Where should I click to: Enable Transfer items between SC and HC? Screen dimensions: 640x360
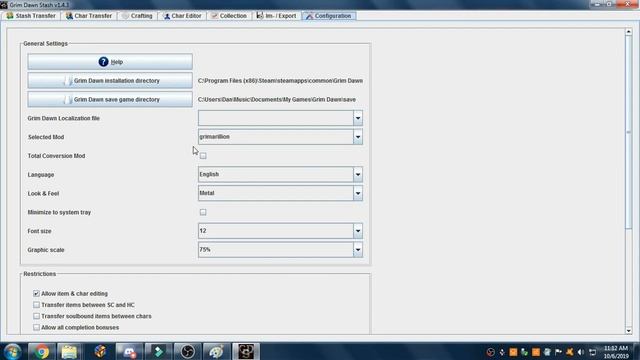36,305
